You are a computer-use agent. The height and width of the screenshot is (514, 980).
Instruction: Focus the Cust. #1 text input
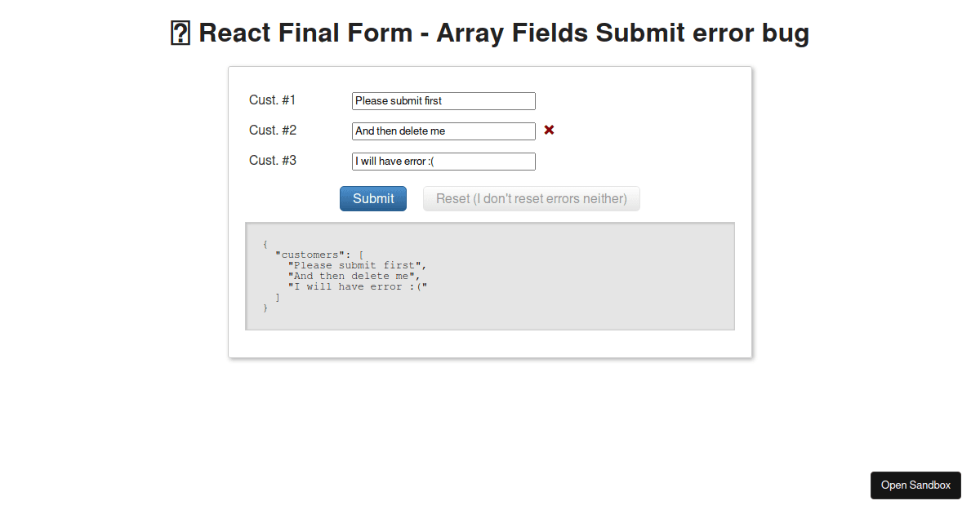(443, 101)
